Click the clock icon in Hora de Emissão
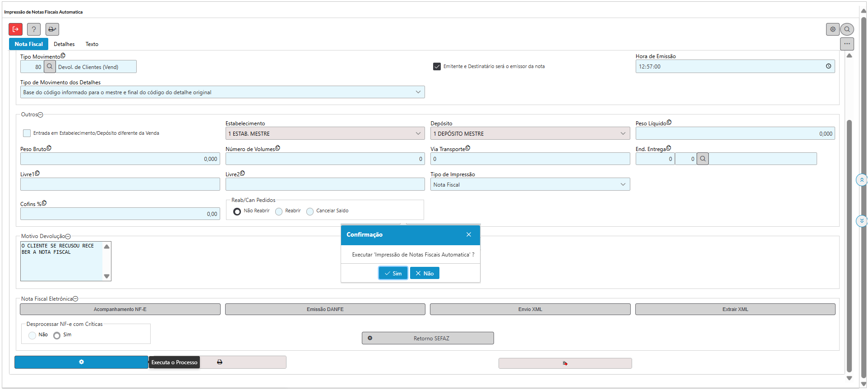 pyautogui.click(x=828, y=66)
